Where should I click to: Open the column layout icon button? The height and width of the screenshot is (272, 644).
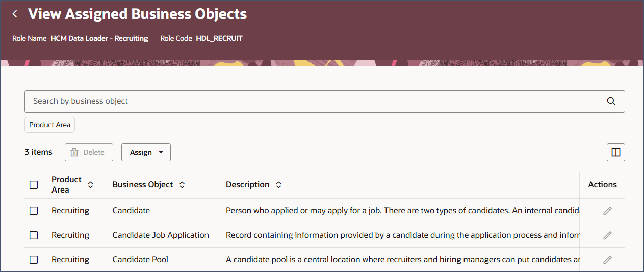615,152
